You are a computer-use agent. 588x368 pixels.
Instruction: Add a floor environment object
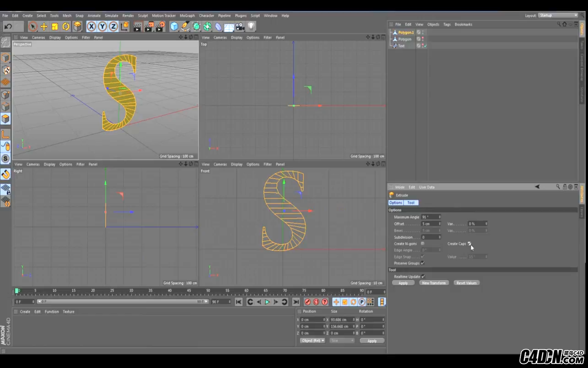tap(229, 27)
